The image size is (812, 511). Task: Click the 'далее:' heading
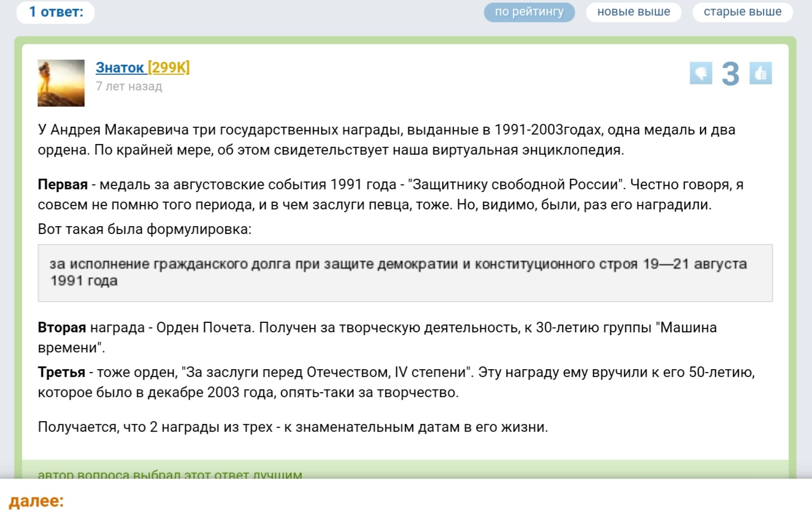(x=36, y=500)
